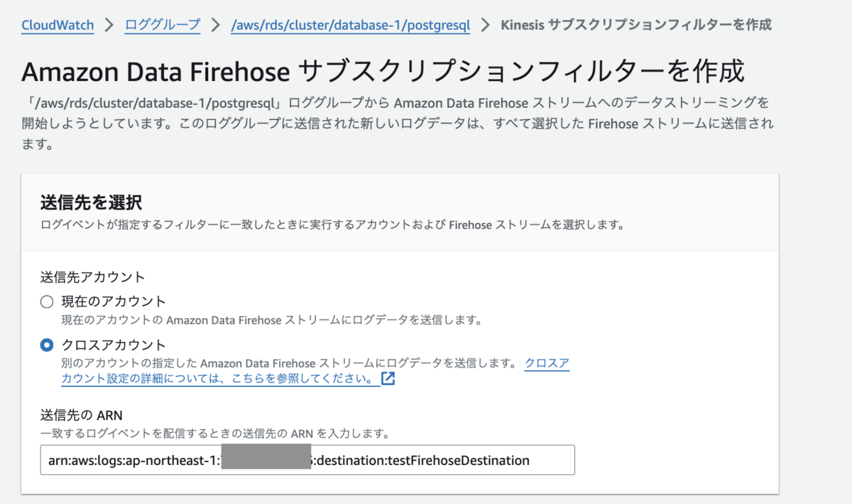Focus the 送信先の ARN input field

307,460
